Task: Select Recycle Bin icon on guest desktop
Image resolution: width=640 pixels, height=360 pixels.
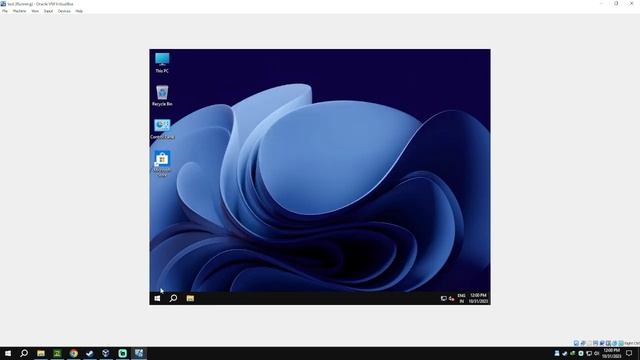Action: click(162, 96)
